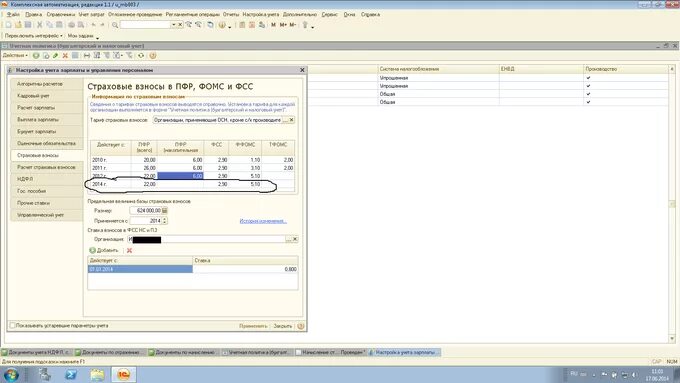Open Windows Start button
The width and height of the screenshot is (680, 383).
[x=11, y=374]
